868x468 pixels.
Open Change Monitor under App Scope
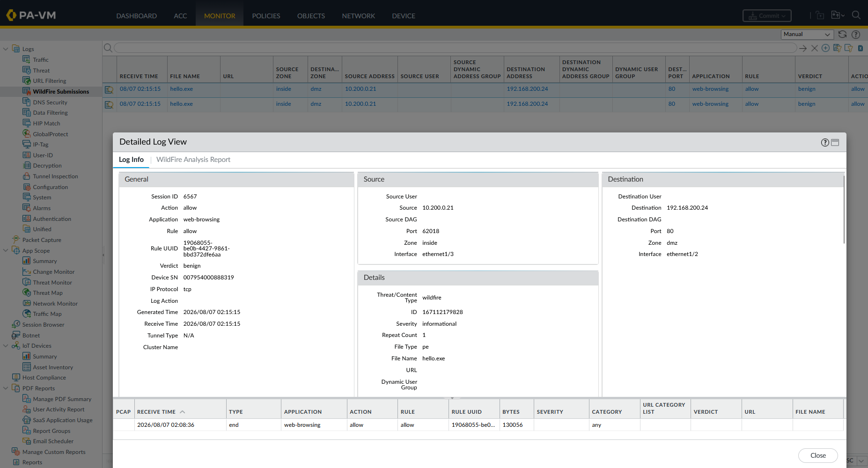(54, 272)
